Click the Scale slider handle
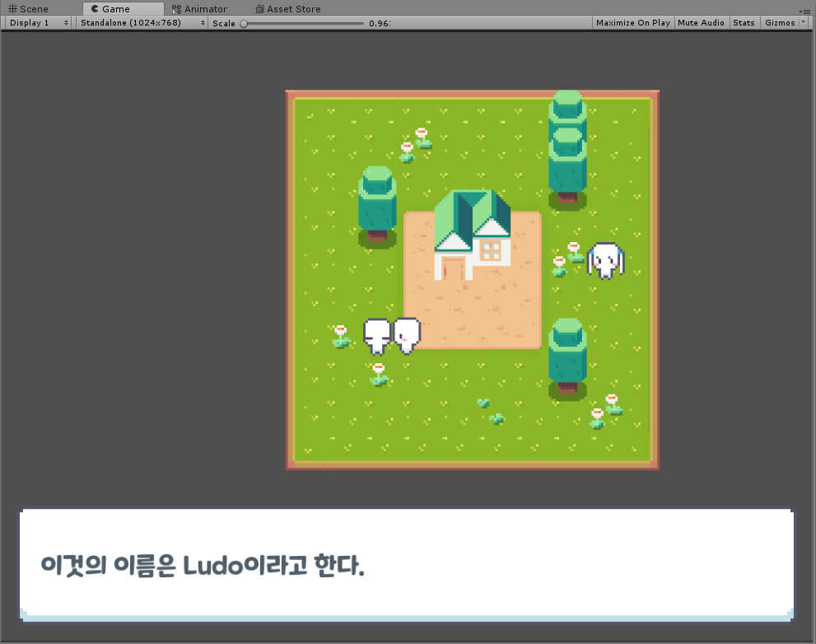The width and height of the screenshot is (816, 644). [x=244, y=23]
